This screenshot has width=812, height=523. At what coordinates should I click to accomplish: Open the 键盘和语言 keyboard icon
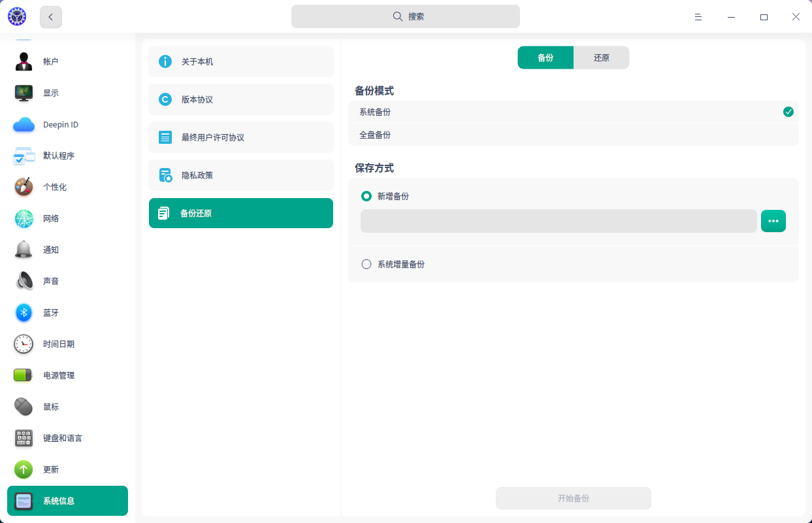point(24,438)
